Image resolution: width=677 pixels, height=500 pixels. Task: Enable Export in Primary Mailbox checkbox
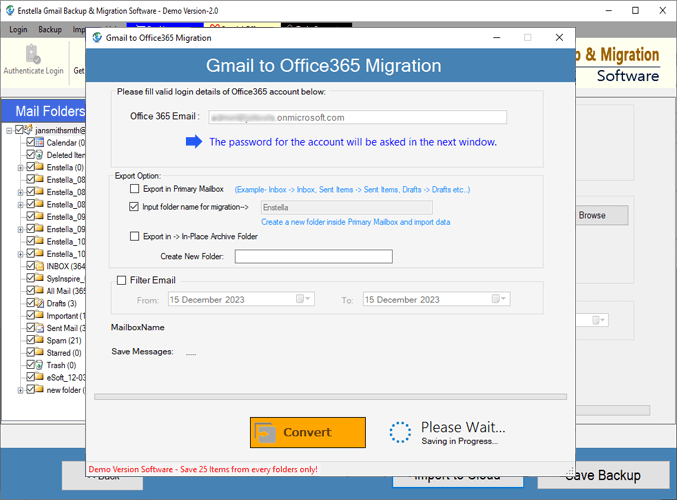pos(135,189)
